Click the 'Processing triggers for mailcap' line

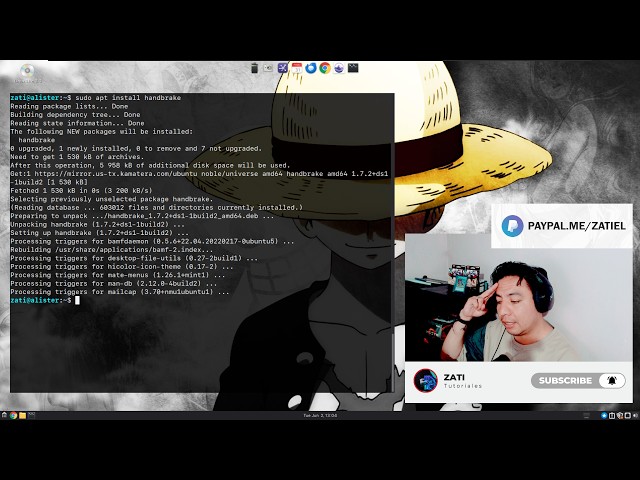(x=120, y=292)
